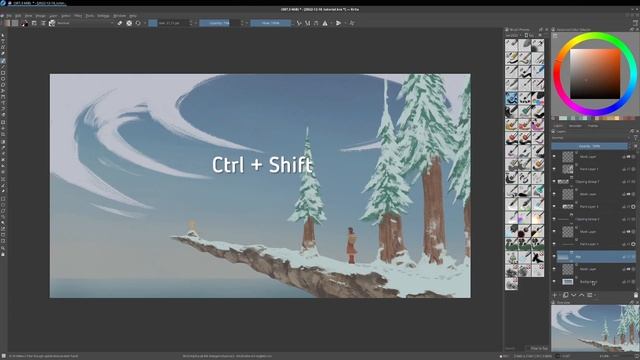The image size is (640, 360).
Task: Adjust the layer Opacity slider
Action: (590, 146)
